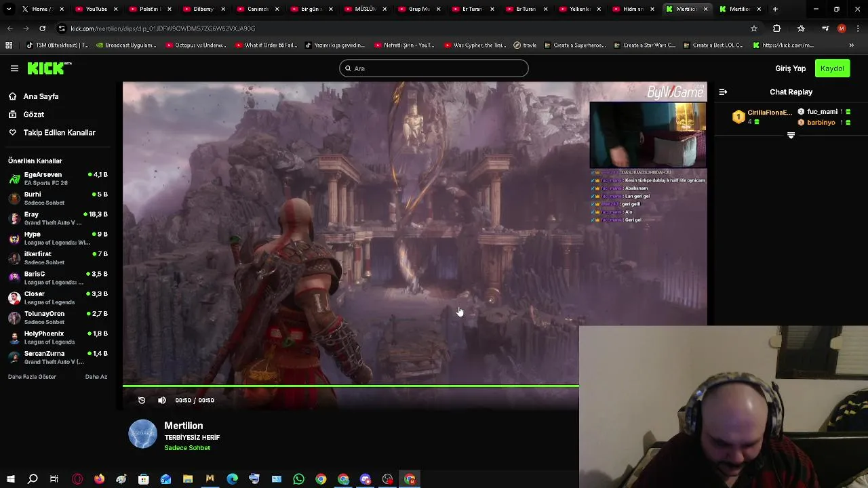This screenshot has height=488, width=868.
Task: Switch to the X Home tab
Action: [41, 9]
